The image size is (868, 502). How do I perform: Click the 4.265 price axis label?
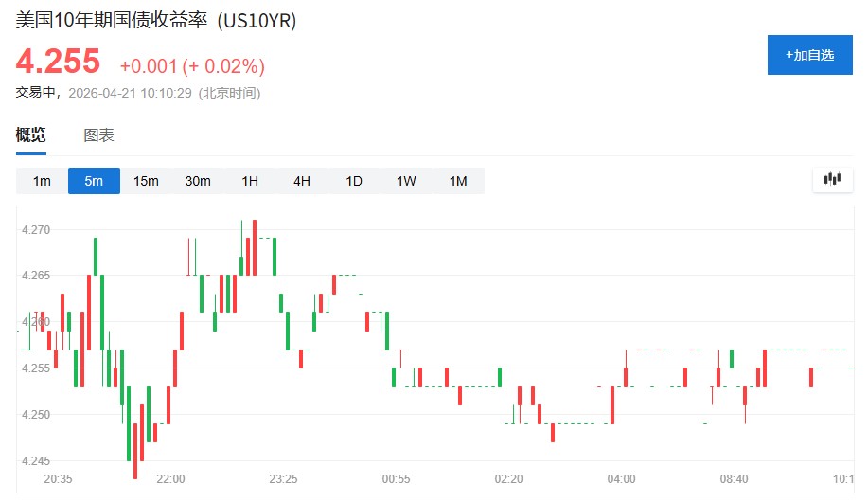(35, 276)
